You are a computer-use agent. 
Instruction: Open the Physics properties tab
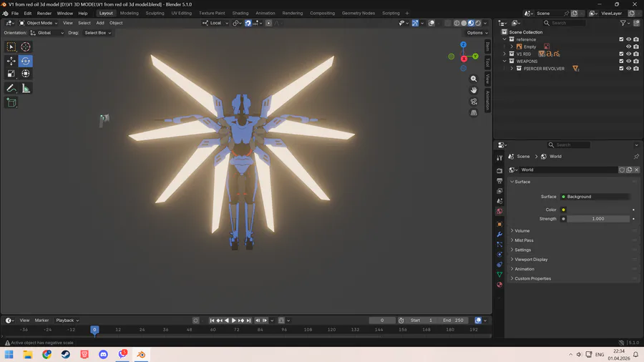pyautogui.click(x=499, y=255)
